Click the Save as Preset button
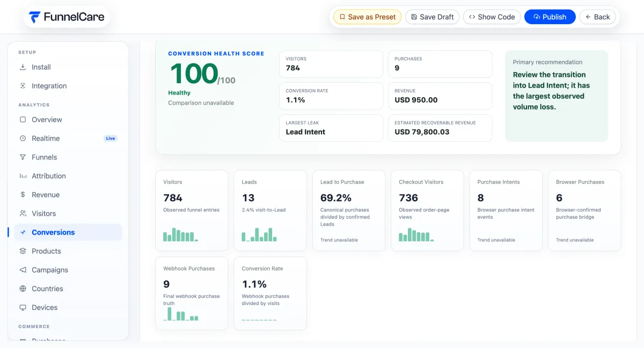The image size is (644, 348). tap(368, 17)
